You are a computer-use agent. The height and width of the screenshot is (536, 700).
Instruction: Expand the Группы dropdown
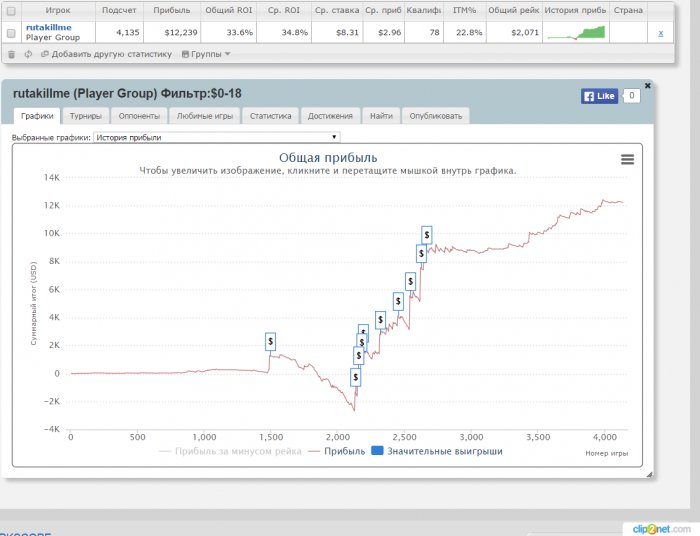[x=206, y=54]
